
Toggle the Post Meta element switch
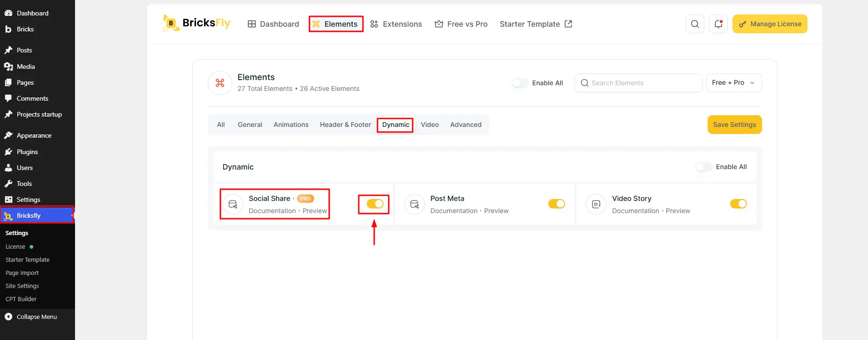(557, 204)
